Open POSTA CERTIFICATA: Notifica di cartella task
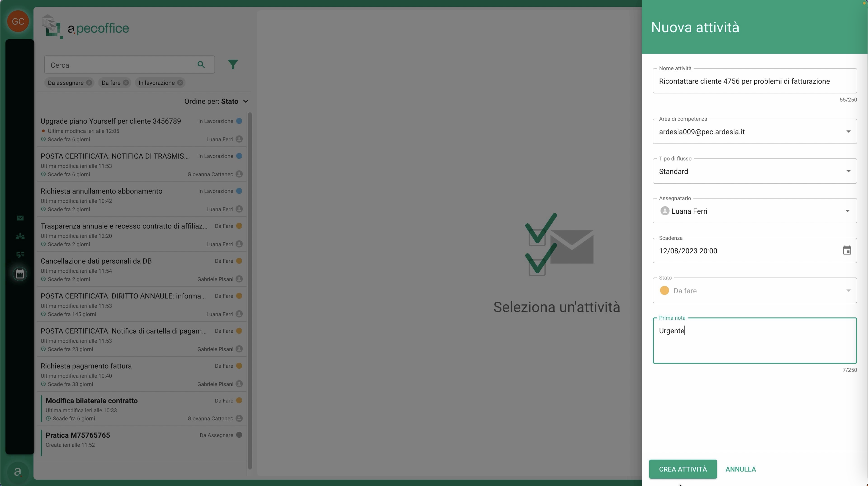This screenshot has height=486, width=868. 142,340
